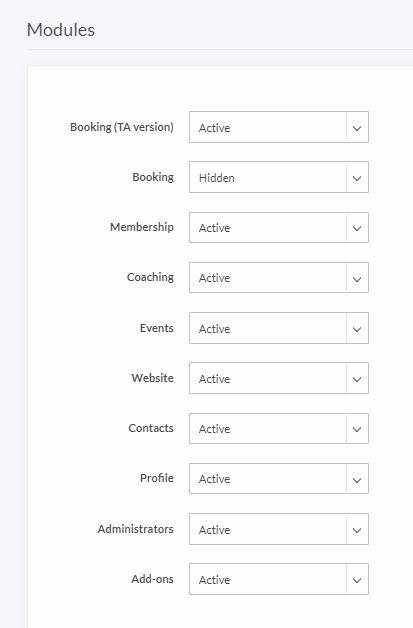Open the Membership status dropdown
The height and width of the screenshot is (628, 413).
(x=279, y=227)
